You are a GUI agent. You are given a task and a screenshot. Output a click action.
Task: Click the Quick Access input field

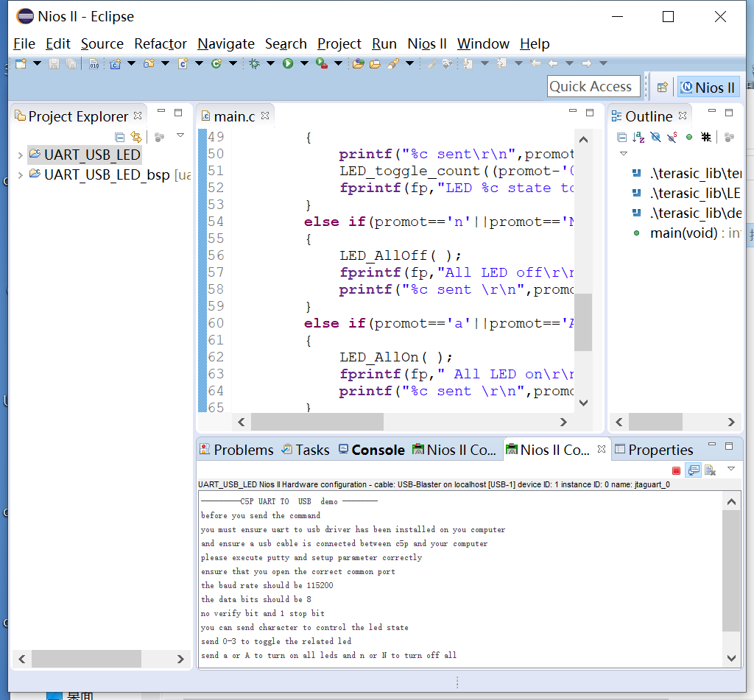coord(594,87)
